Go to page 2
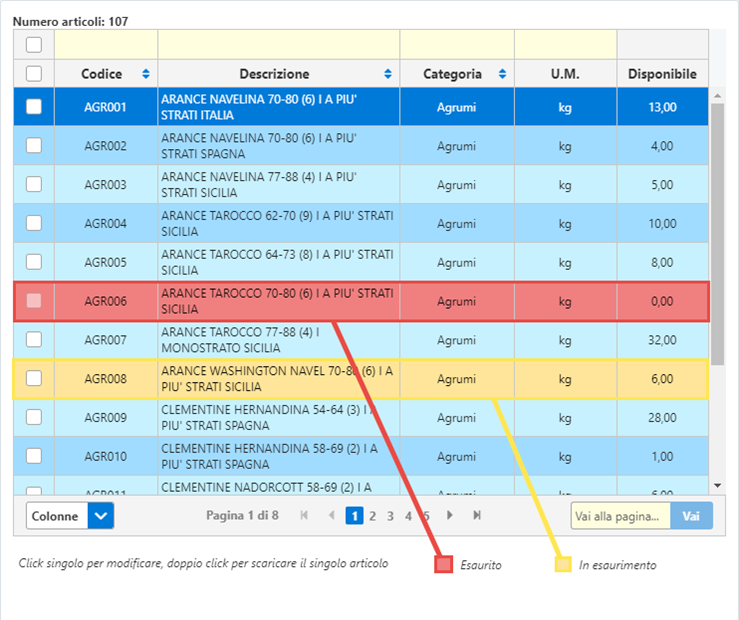The width and height of the screenshot is (739, 620). coord(372,516)
